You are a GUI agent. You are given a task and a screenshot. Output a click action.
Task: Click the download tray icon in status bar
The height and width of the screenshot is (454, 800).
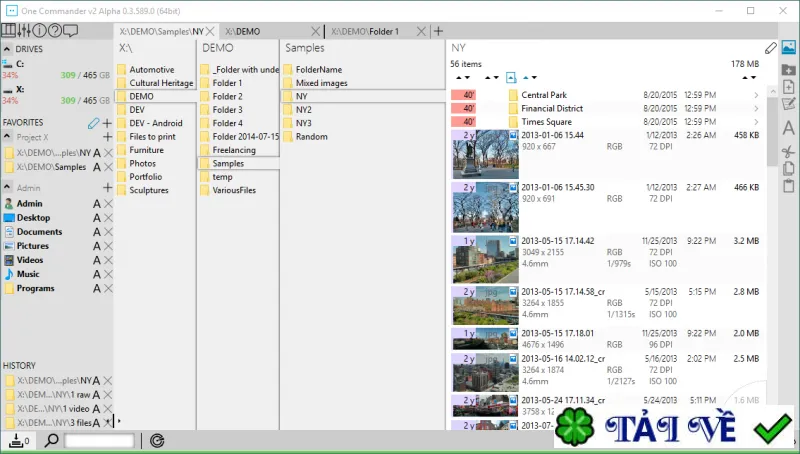16,441
